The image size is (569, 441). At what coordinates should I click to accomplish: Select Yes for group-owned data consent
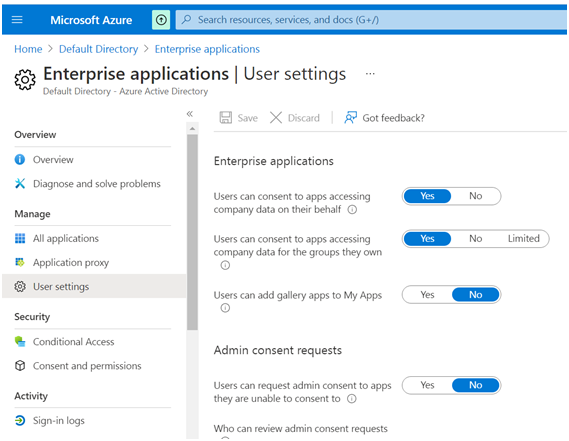pos(427,238)
